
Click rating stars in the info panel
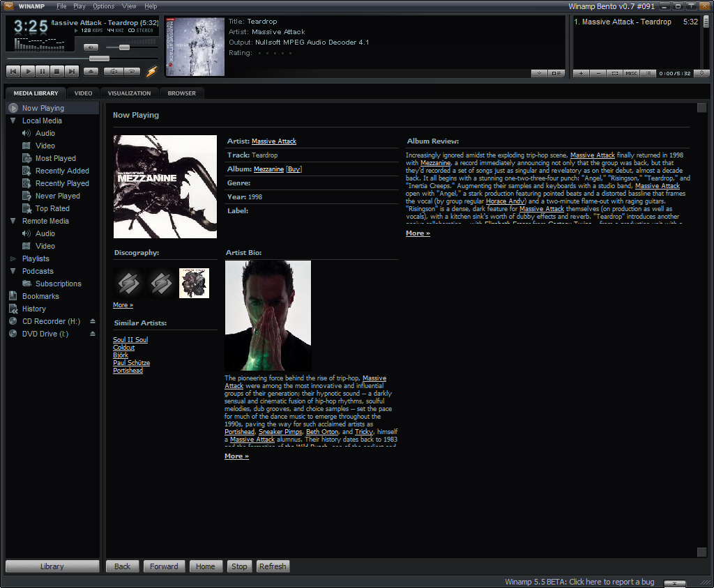(275, 53)
